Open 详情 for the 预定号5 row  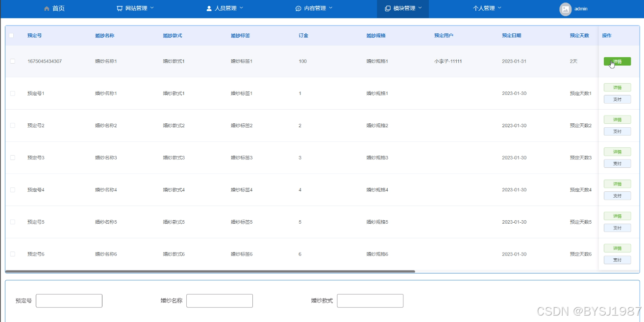[x=617, y=216]
